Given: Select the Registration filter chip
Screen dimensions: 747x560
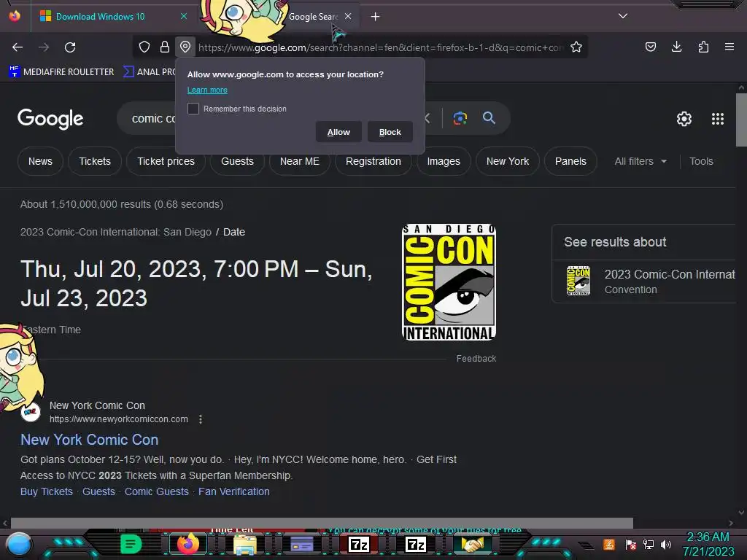Looking at the screenshot, I should tap(373, 161).
